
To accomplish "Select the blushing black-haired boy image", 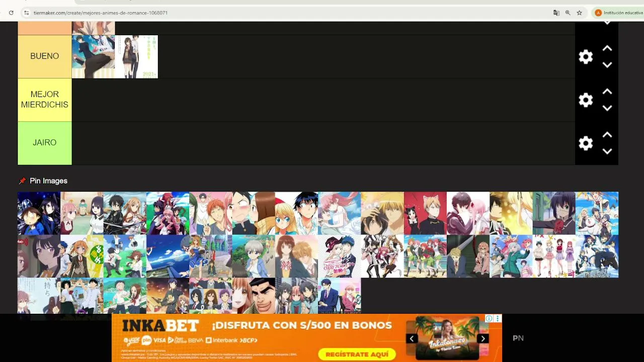I will (x=254, y=213).
